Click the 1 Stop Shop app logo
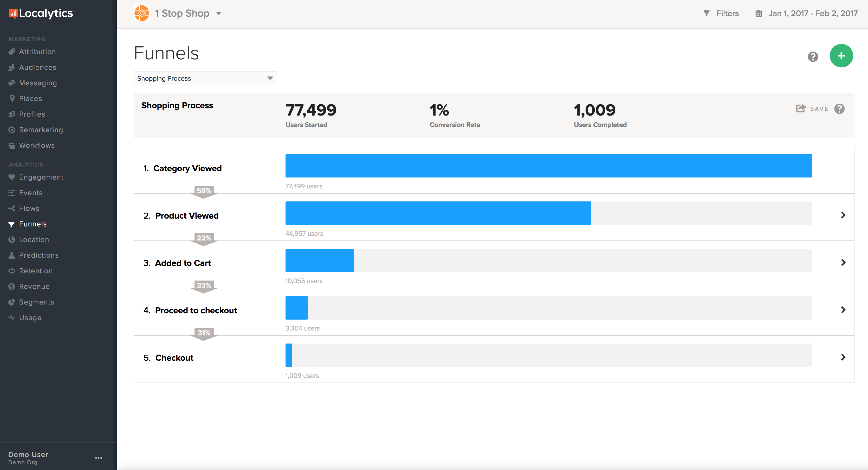868x470 pixels. [x=141, y=13]
